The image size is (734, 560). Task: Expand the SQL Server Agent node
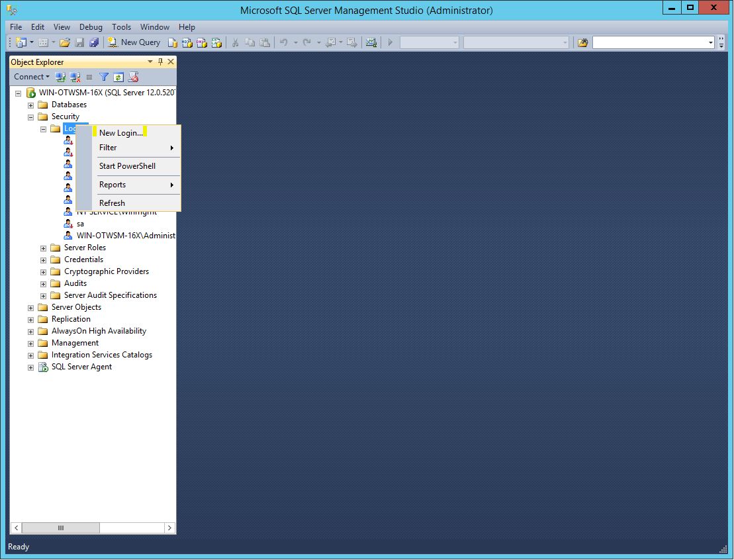[31, 367]
